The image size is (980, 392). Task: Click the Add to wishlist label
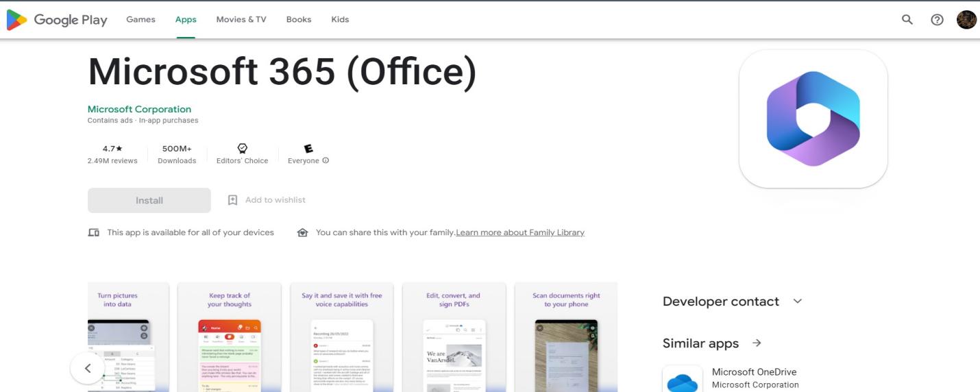(x=275, y=200)
